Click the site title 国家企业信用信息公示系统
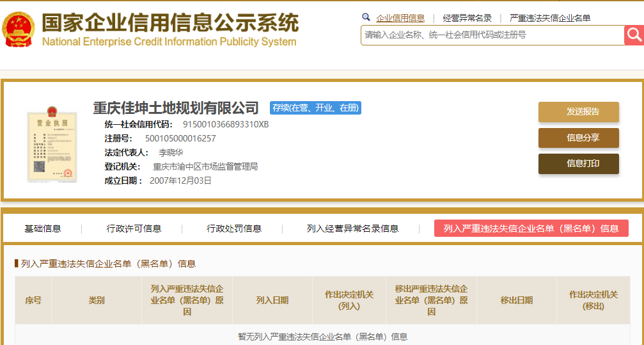 (171, 23)
